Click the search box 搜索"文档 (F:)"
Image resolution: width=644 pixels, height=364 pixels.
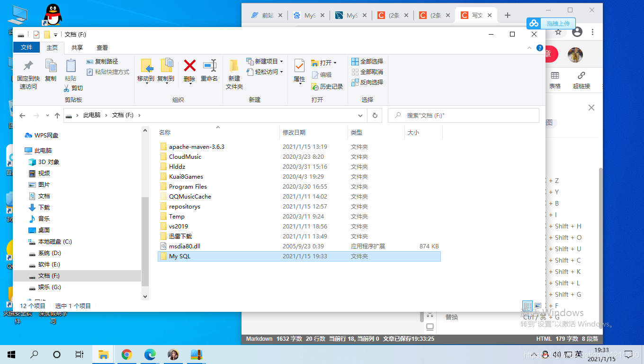tap(464, 115)
